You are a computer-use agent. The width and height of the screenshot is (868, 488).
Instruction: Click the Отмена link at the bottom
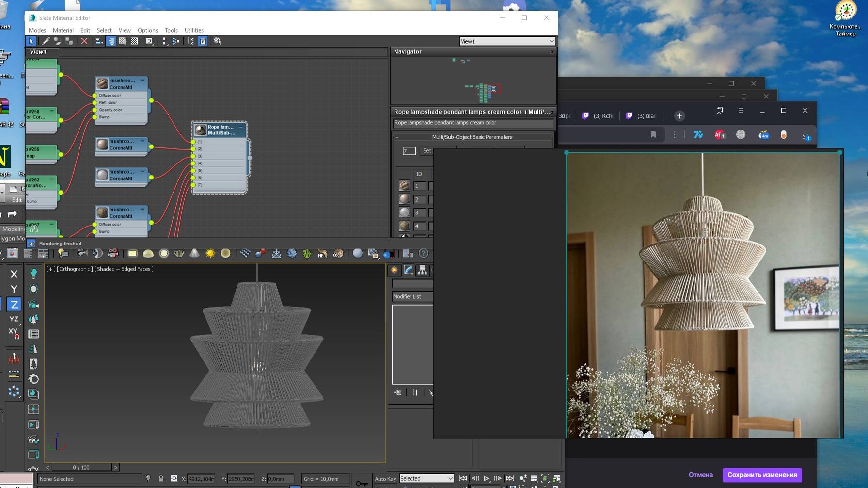click(x=700, y=475)
